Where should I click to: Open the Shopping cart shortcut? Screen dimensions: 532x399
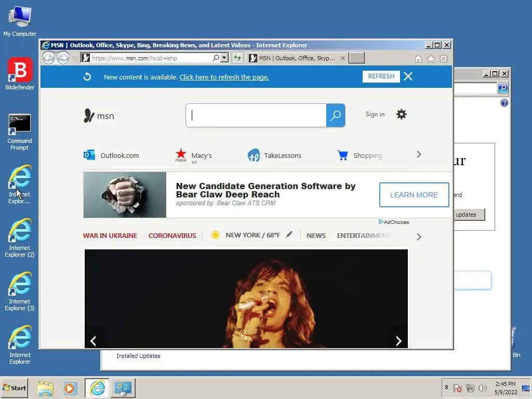pyautogui.click(x=360, y=155)
